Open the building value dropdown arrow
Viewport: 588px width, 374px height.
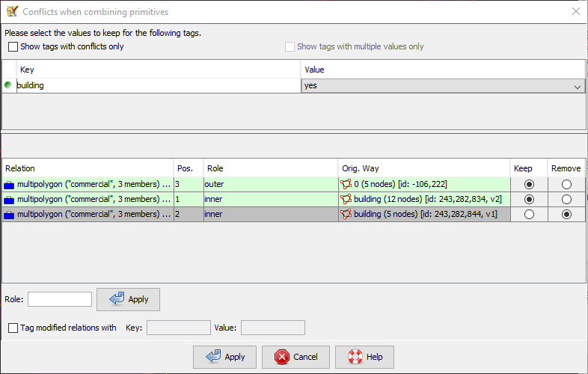coord(577,86)
